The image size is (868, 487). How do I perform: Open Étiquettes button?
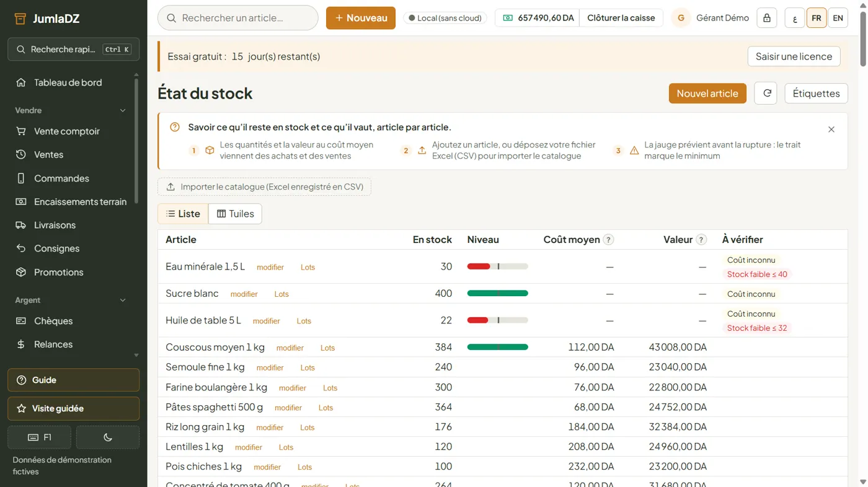click(x=816, y=94)
